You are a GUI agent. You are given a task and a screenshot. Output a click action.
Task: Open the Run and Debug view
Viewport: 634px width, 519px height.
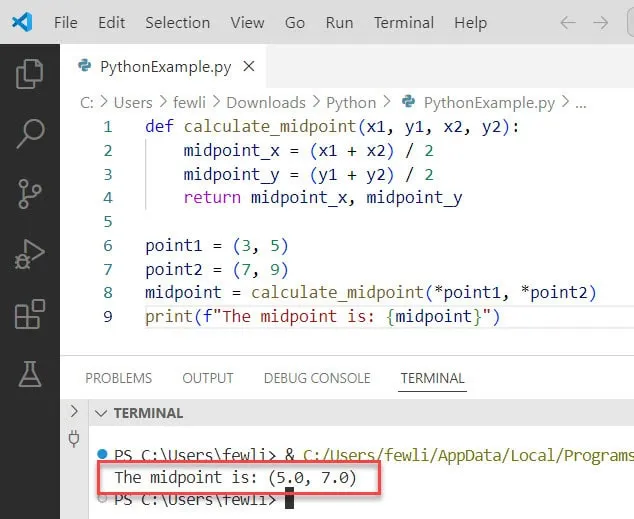pos(30,254)
